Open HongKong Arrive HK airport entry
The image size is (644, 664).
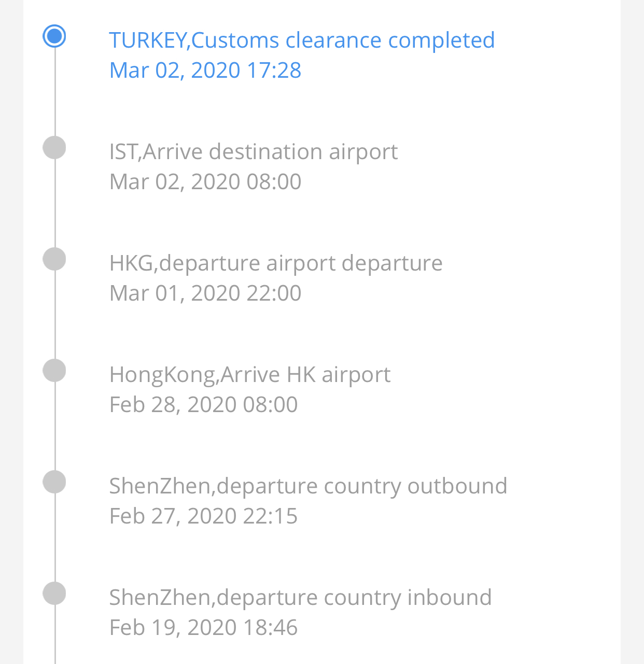coord(250,375)
